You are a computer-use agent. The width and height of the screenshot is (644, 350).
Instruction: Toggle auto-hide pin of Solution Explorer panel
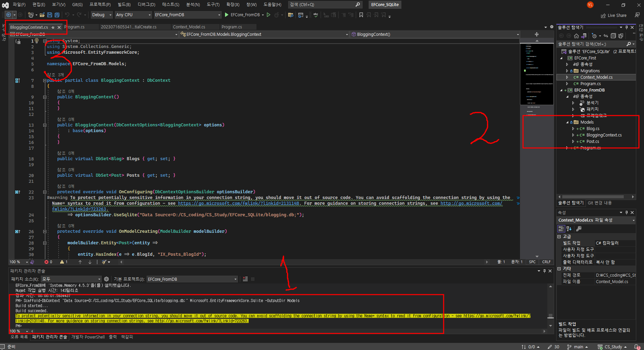pos(626,27)
